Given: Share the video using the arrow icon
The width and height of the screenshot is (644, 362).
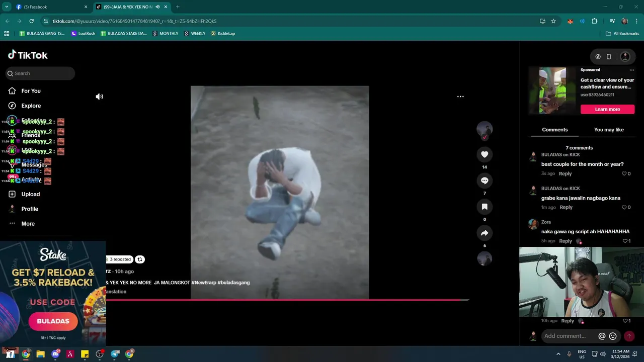Looking at the screenshot, I should pyautogui.click(x=485, y=233).
